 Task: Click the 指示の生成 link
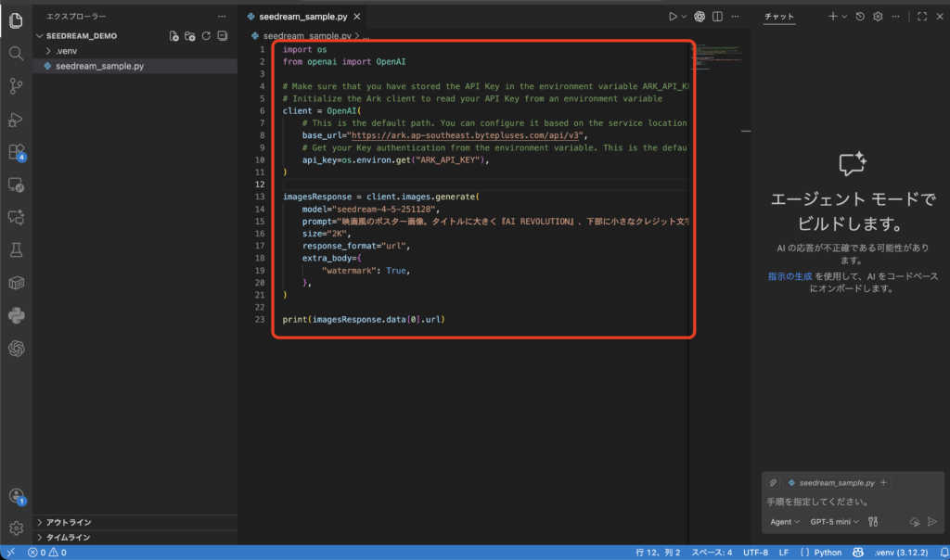click(790, 277)
